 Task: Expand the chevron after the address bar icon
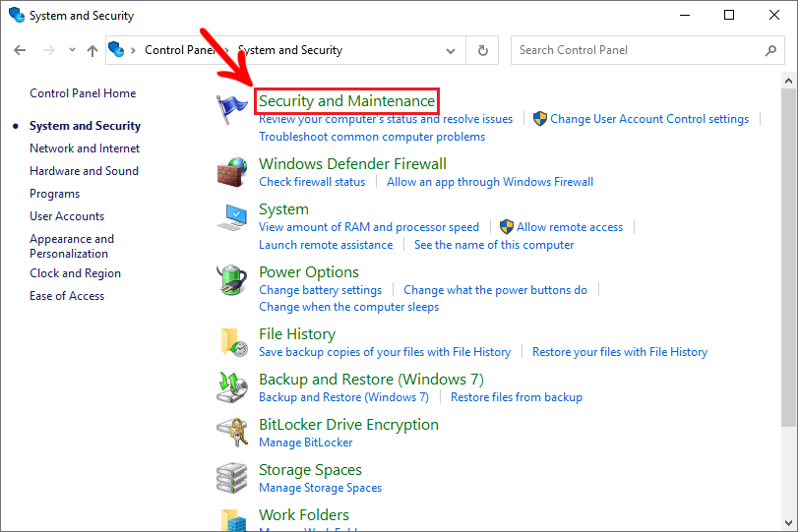point(134,50)
